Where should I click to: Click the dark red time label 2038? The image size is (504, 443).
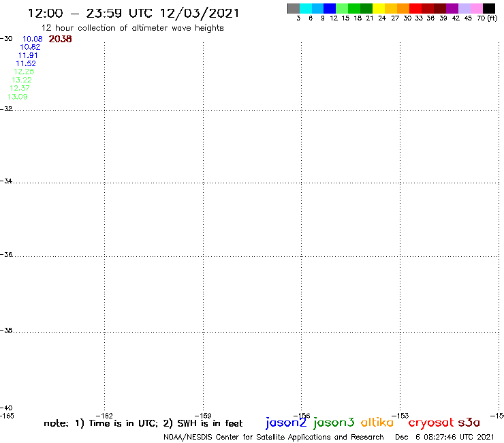click(x=60, y=39)
